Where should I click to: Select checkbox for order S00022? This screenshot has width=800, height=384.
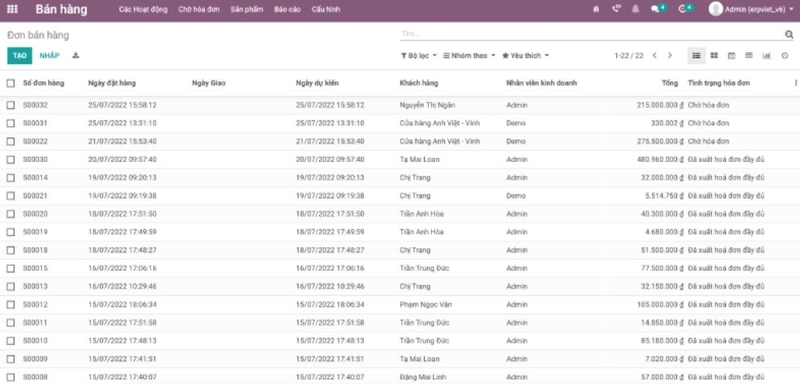coord(11,141)
